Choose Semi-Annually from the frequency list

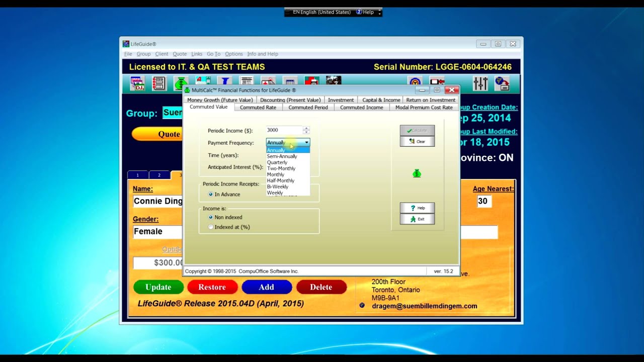(288, 156)
